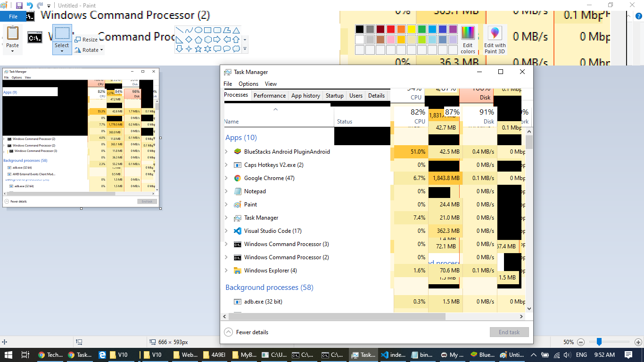Expand the BlueStacks Android PluginAndroid process
This screenshot has width=644, height=362.
tap(226, 152)
